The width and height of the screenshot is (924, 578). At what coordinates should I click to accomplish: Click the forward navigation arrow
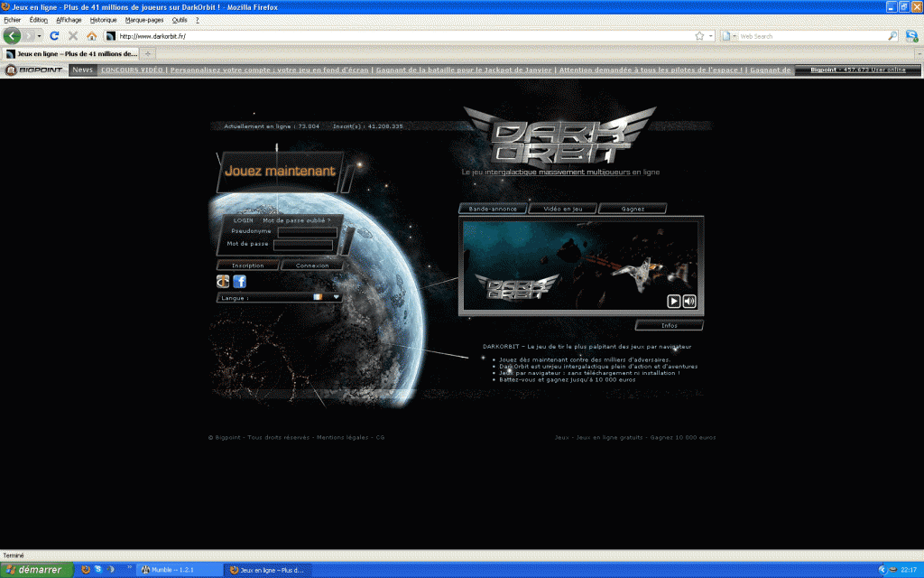28,36
